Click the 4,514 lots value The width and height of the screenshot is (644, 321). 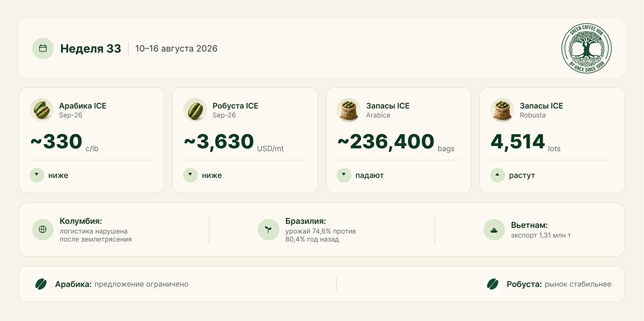coord(526,142)
